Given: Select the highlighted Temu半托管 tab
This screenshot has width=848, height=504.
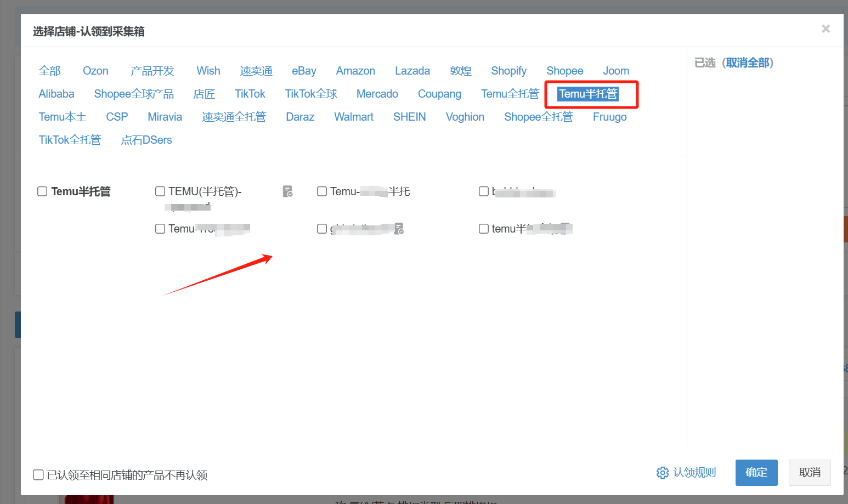Looking at the screenshot, I should [588, 94].
